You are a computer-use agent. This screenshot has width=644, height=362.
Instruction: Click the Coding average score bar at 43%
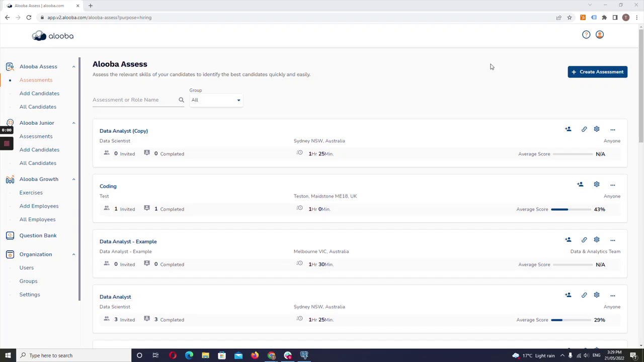(x=571, y=209)
